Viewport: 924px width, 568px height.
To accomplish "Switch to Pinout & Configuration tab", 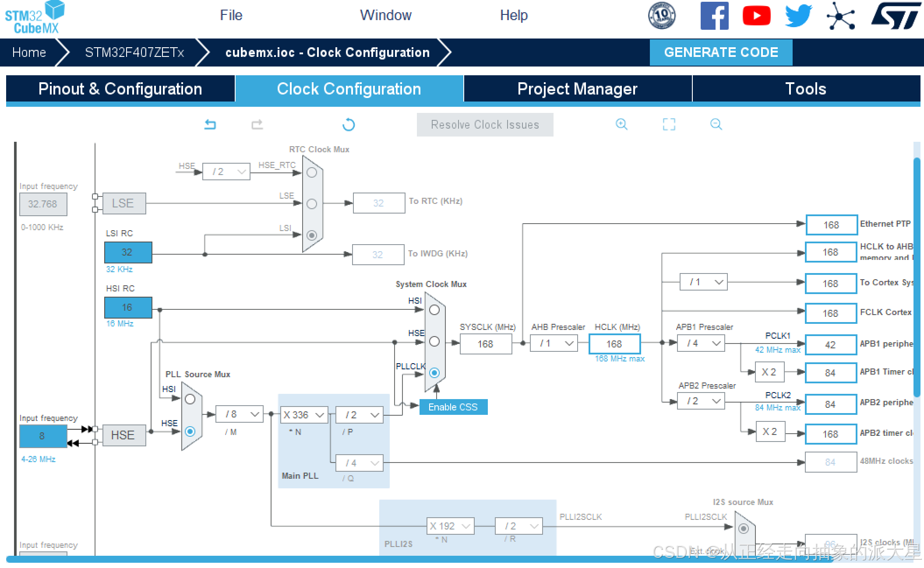I will (x=120, y=89).
